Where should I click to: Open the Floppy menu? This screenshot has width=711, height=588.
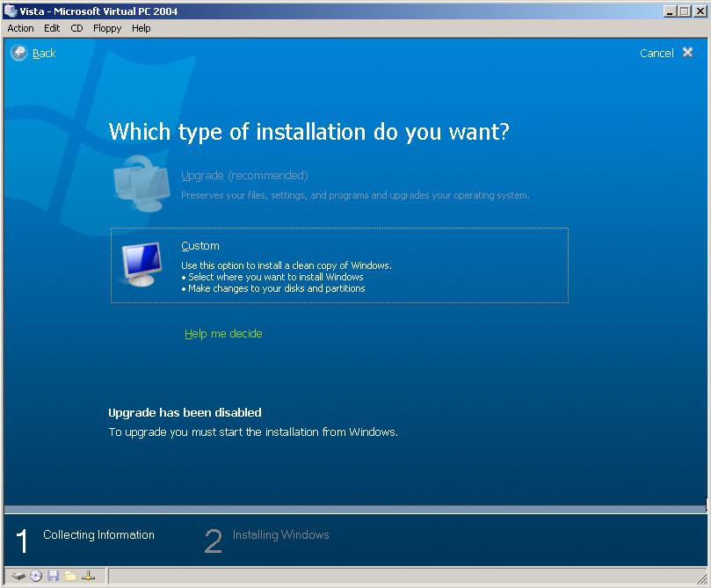tap(107, 28)
